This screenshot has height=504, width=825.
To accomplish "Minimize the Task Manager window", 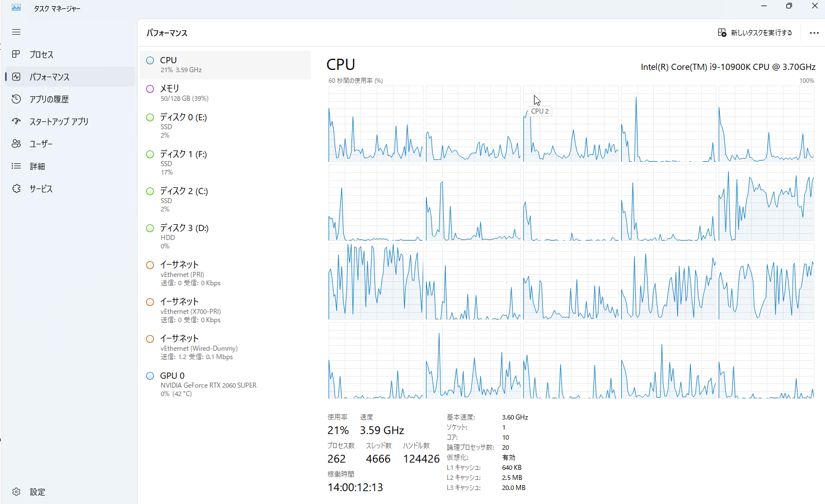I will pyautogui.click(x=764, y=6).
